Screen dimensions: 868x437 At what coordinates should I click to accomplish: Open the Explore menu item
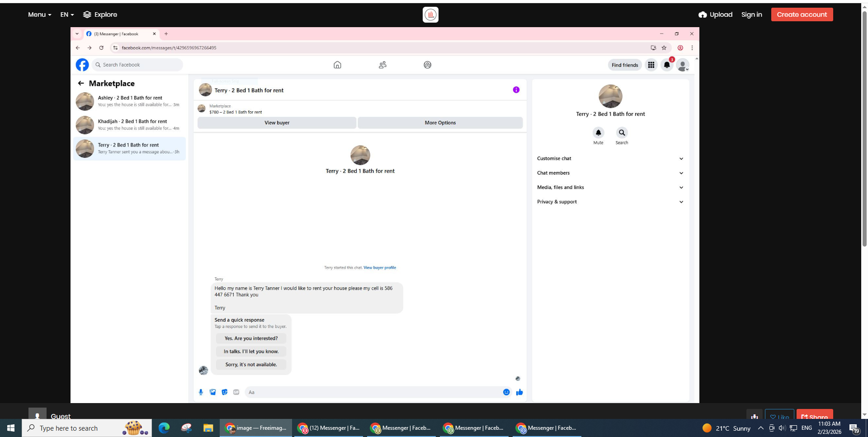point(100,14)
